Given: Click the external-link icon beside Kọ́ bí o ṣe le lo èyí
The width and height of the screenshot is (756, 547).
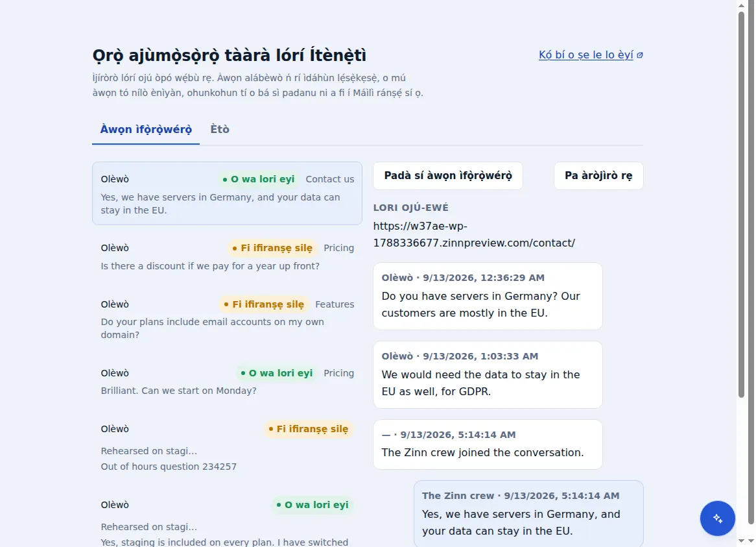Looking at the screenshot, I should [640, 55].
